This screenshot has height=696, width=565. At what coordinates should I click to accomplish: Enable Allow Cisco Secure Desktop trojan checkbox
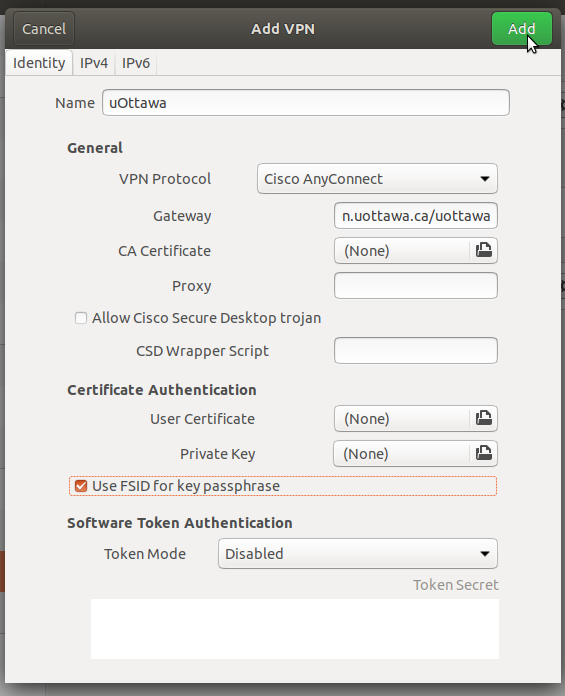click(x=81, y=318)
